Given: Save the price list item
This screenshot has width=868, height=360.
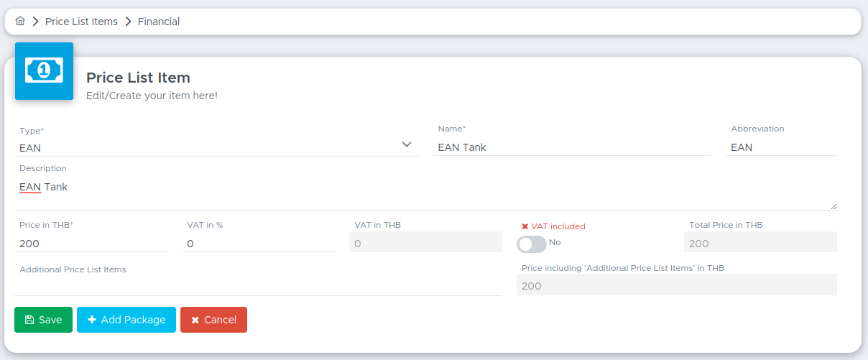Looking at the screenshot, I should 44,320.
